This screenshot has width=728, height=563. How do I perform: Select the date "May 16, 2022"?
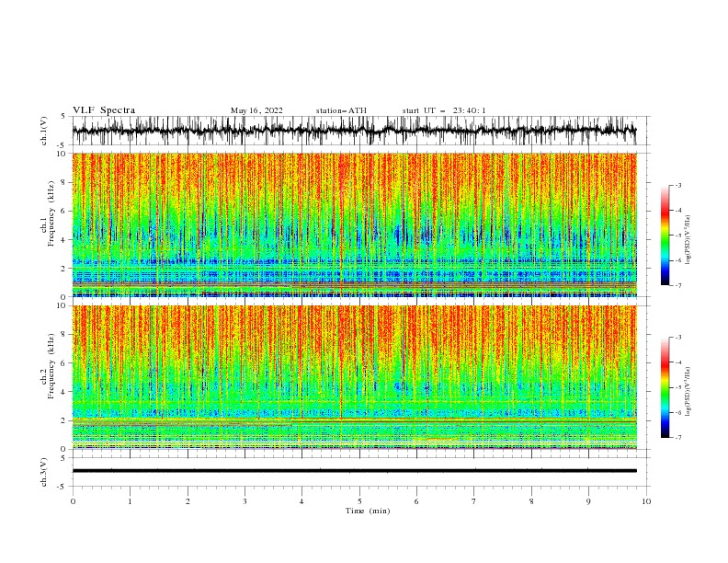[256, 110]
